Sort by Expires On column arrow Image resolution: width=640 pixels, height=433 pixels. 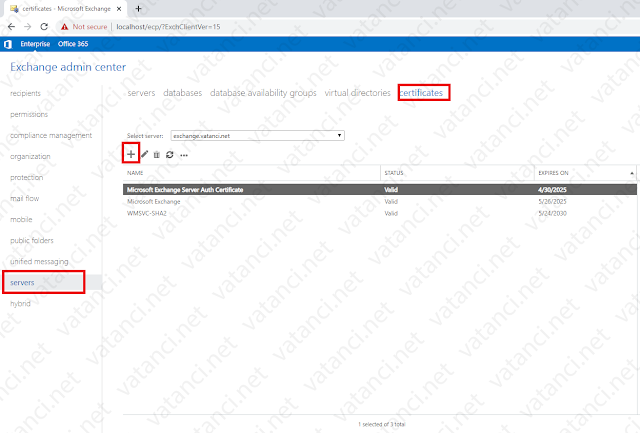pos(632,173)
